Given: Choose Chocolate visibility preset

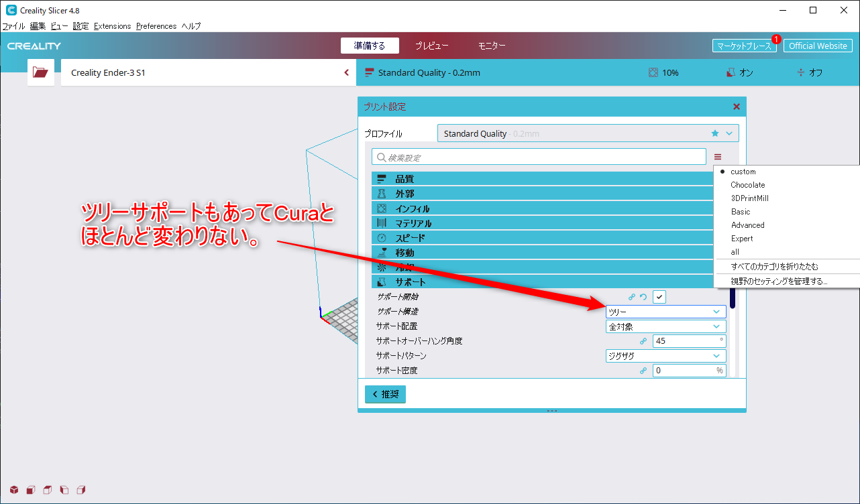Looking at the screenshot, I should pyautogui.click(x=747, y=185).
